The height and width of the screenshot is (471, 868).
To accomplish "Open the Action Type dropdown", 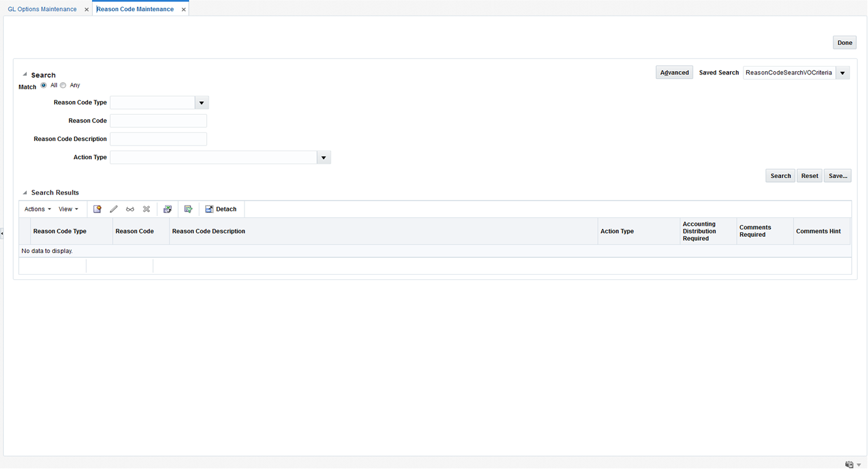I will tap(323, 157).
